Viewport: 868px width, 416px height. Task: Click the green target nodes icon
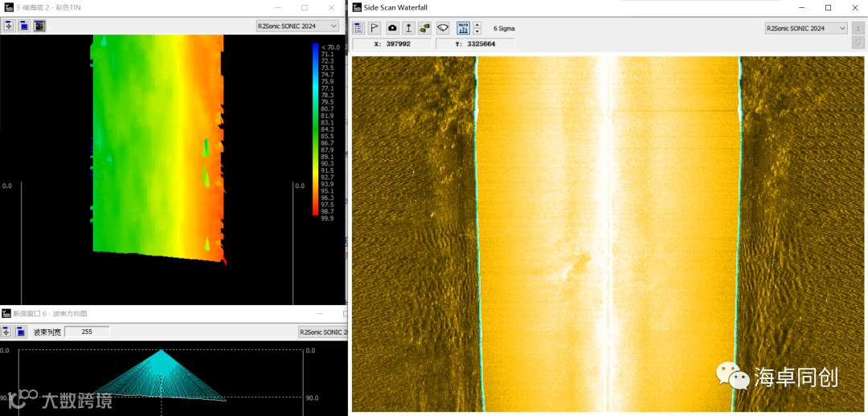pos(424,28)
